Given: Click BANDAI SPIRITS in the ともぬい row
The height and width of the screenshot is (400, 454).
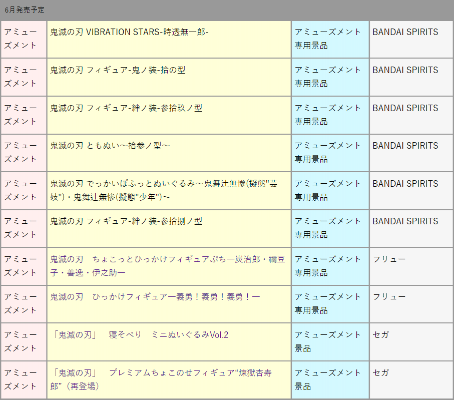Looking at the screenshot, I should point(405,146).
